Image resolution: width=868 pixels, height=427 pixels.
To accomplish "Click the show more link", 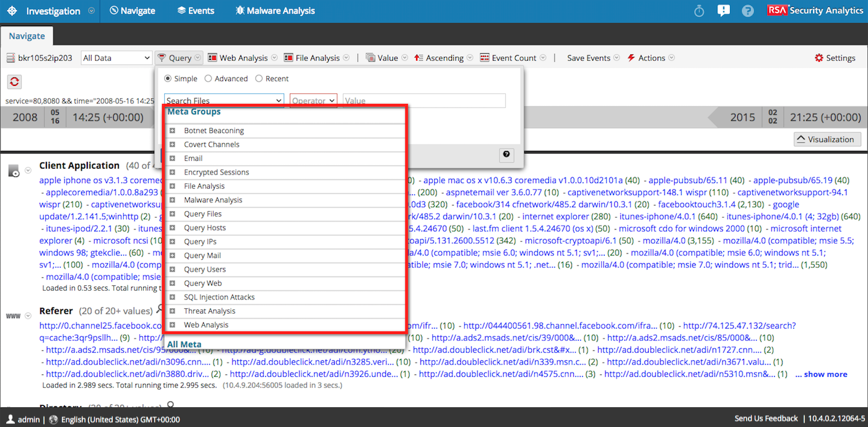I will pyautogui.click(x=821, y=374).
